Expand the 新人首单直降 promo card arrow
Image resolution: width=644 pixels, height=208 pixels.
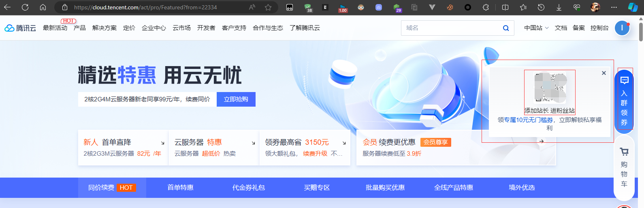click(x=163, y=143)
